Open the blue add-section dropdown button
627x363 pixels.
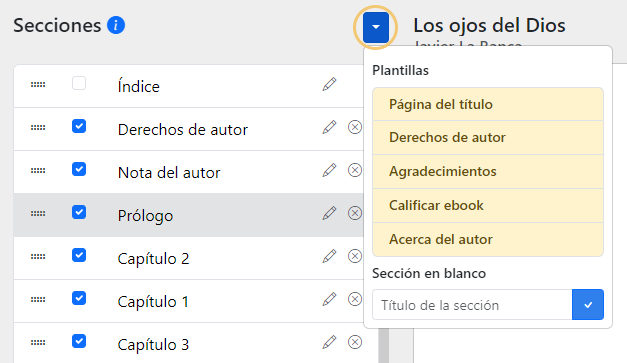tap(376, 27)
